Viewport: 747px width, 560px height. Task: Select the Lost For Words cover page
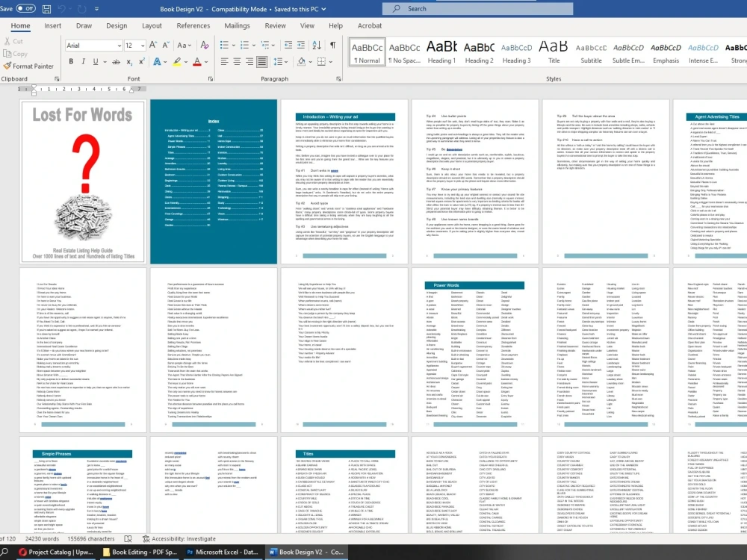(x=83, y=181)
